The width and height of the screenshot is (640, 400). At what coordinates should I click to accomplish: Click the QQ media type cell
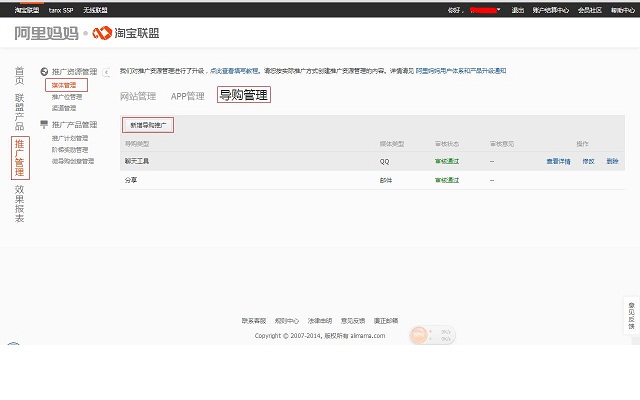(x=384, y=161)
